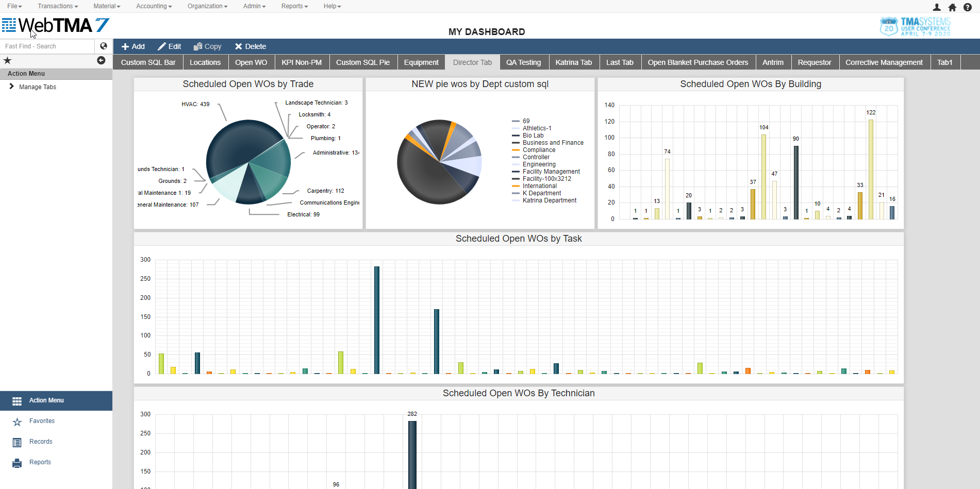Click the Add button on the toolbar
Screen dimensions: 980x489
pos(133,46)
